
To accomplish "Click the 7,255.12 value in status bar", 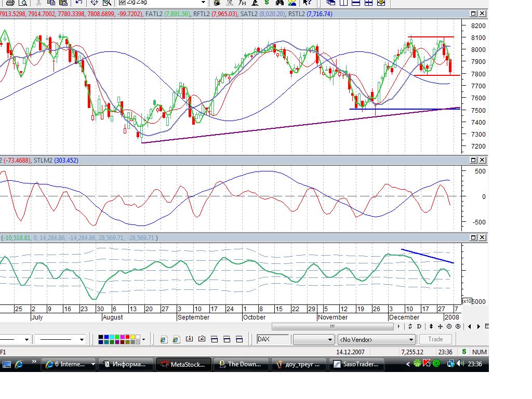I will [x=412, y=352].
